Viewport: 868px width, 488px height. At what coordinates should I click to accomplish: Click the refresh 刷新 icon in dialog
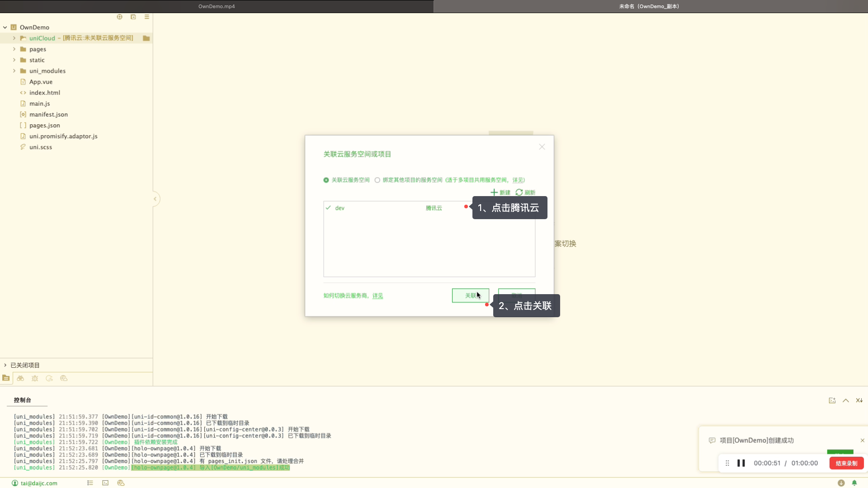519,192
